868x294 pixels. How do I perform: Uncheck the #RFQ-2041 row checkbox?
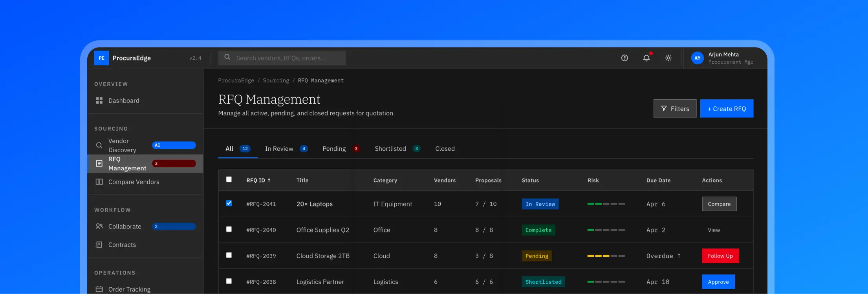[229, 203]
